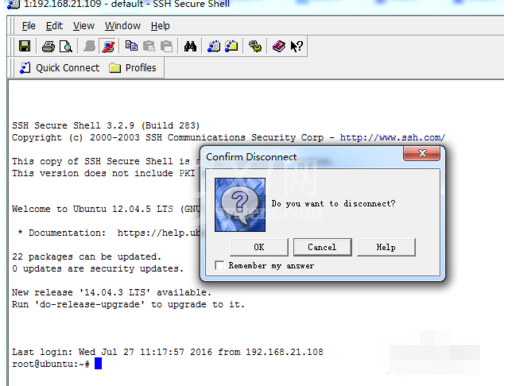Image resolution: width=527 pixels, height=386 pixels.
Task: Open the Edit menu
Action: tap(54, 26)
